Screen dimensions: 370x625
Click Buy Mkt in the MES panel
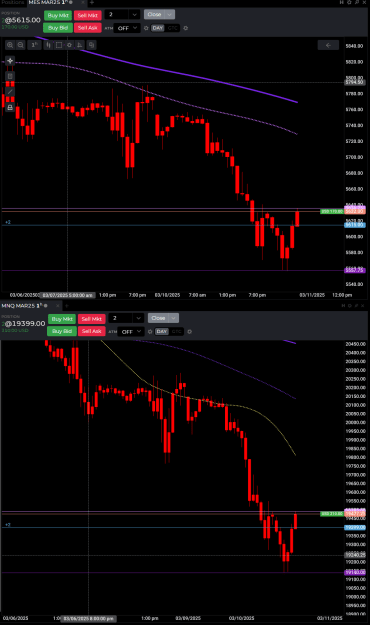click(x=58, y=15)
